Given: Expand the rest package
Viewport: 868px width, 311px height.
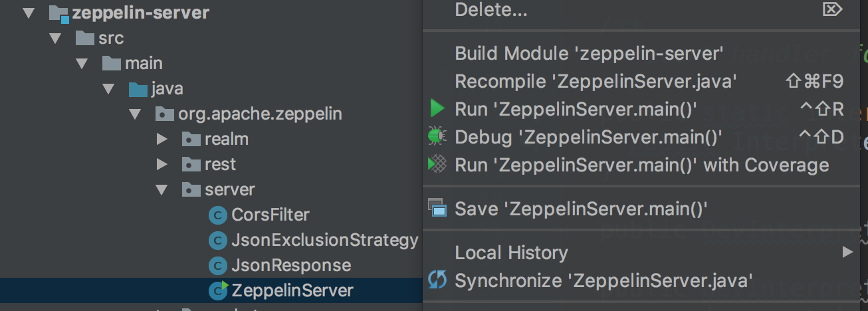Looking at the screenshot, I should tap(162, 165).
